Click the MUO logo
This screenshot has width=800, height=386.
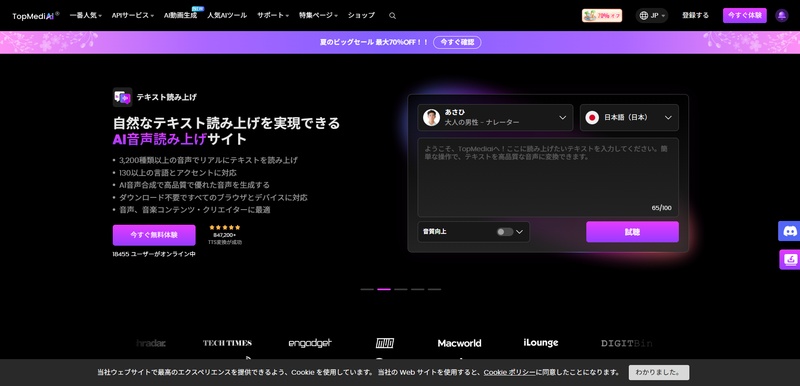point(385,343)
